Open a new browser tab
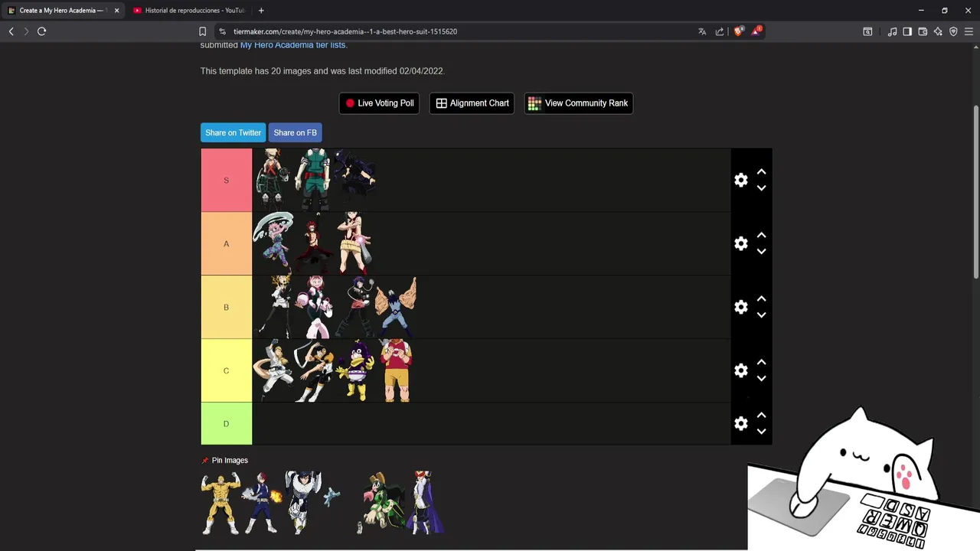 pos(261,11)
